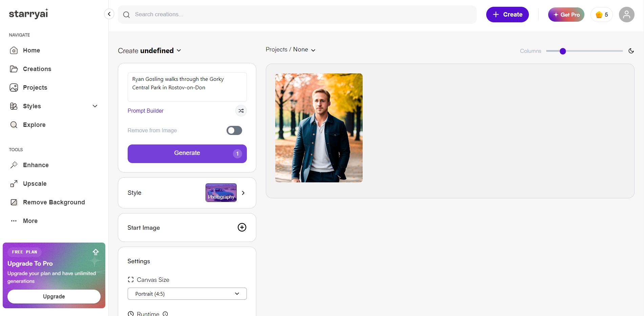The height and width of the screenshot is (316, 644).
Task: Open the generated Ryan Gosling image thumbnail
Action: pos(319,128)
